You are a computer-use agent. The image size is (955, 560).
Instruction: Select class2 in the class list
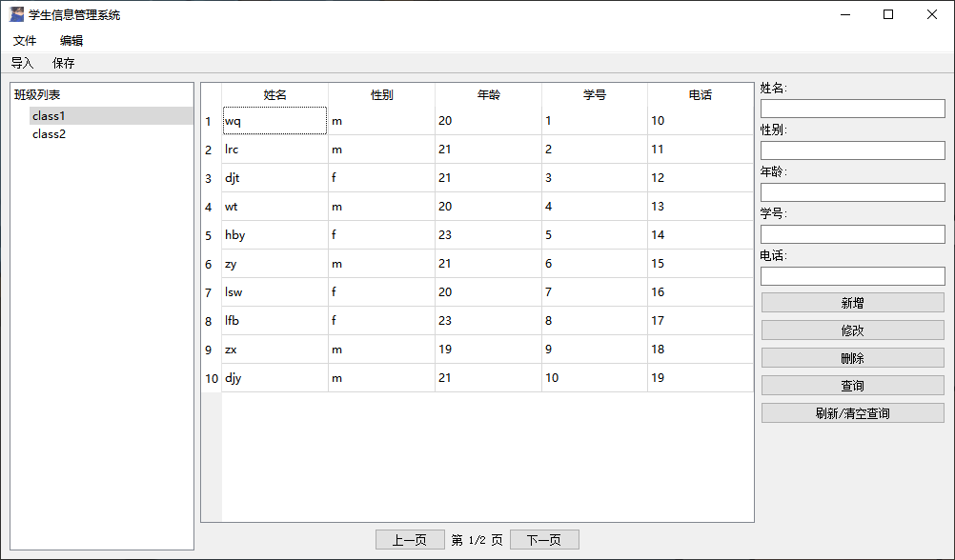coord(111,134)
